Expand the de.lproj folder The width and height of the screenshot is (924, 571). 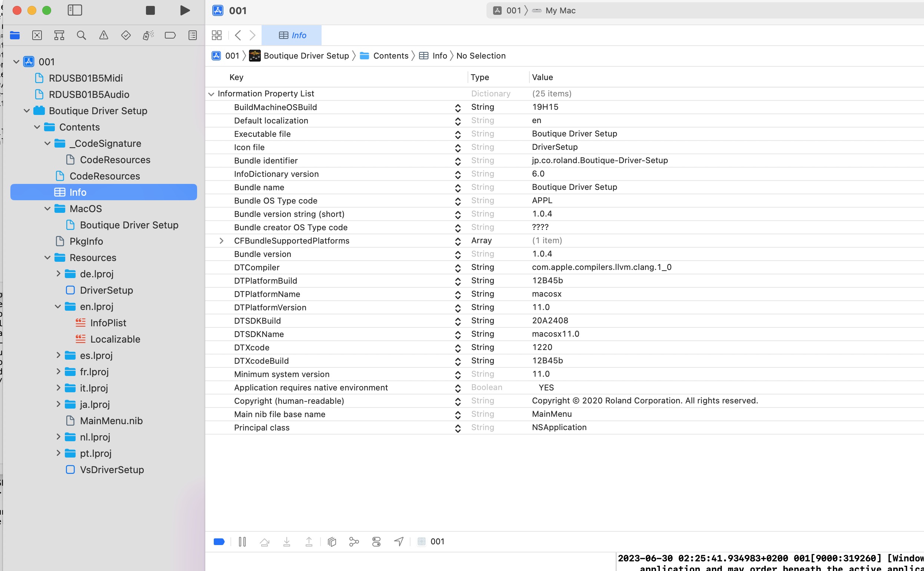(58, 273)
